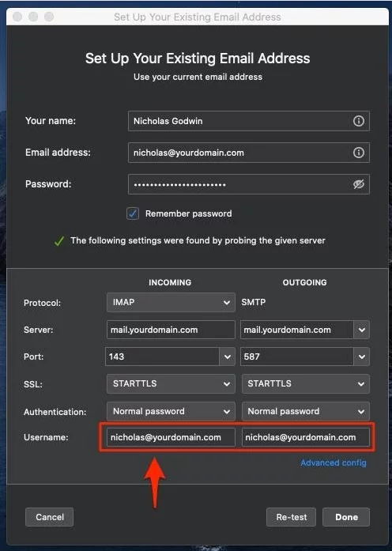
Task: Uncheck the Remember password checkbox
Action: point(133,213)
